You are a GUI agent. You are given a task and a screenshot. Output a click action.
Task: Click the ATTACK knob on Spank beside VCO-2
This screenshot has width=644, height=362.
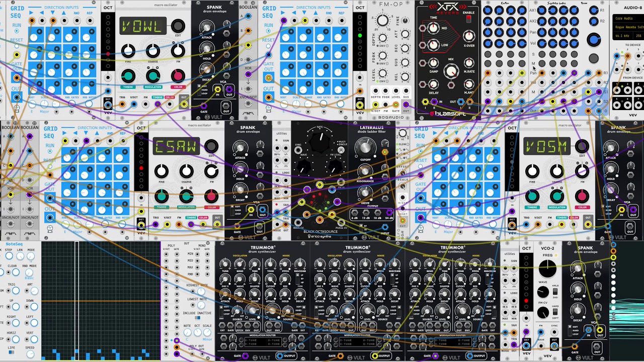(578, 269)
